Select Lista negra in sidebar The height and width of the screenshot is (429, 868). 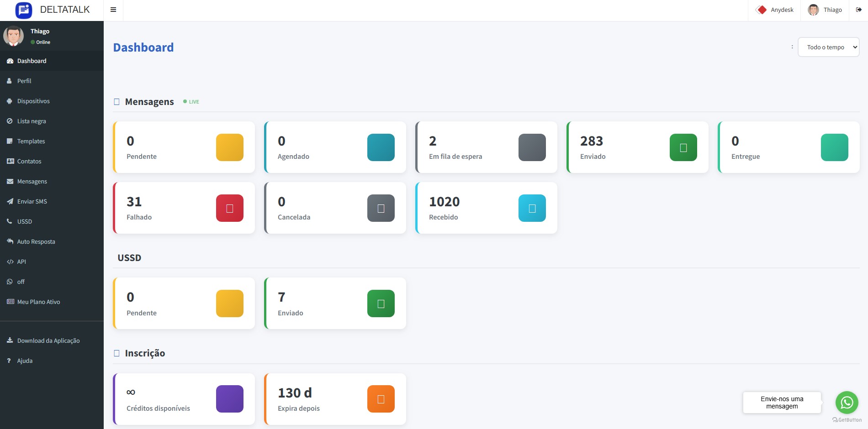[x=32, y=121]
